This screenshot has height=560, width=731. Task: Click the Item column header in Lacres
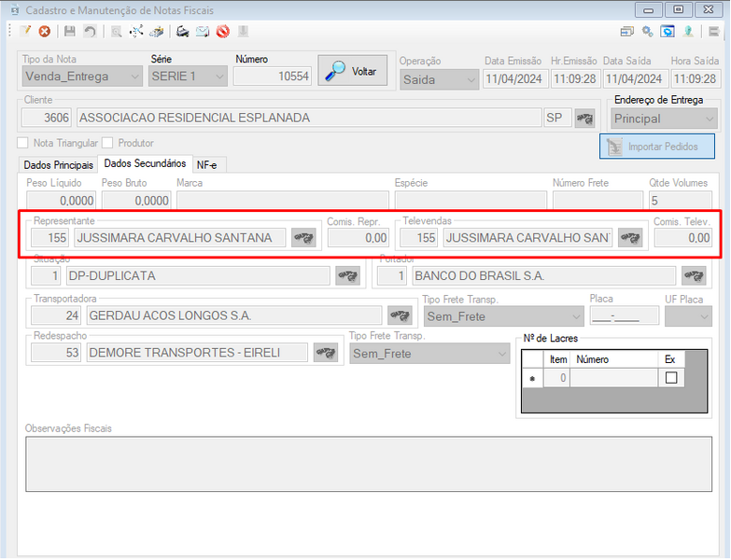[557, 359]
